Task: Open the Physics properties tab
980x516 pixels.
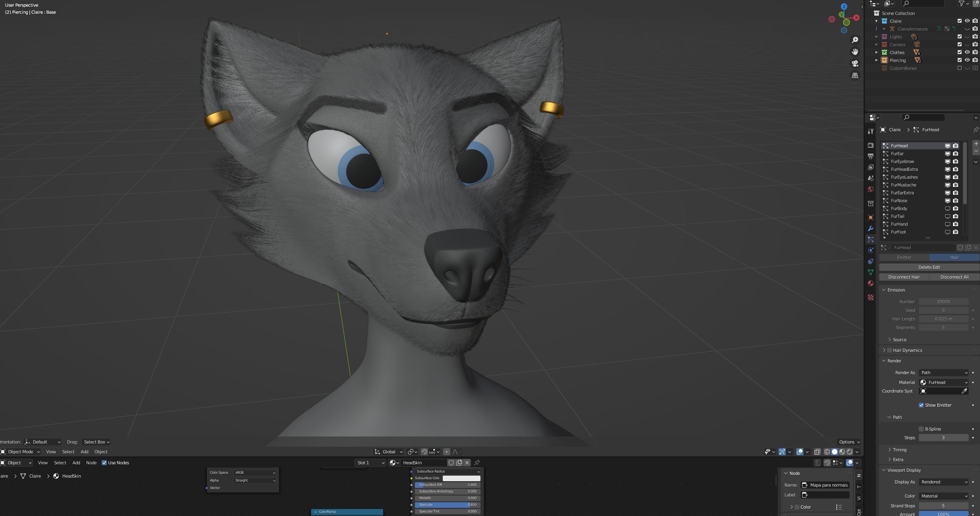Action: pos(871,250)
